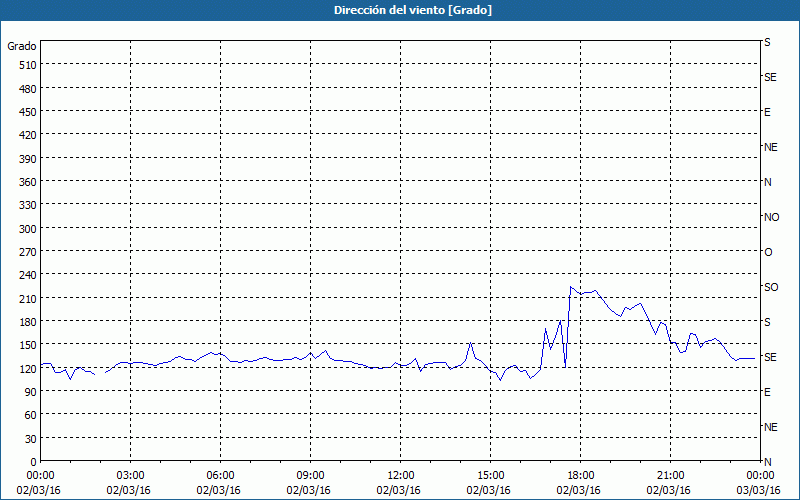Click the 480 value on the degree axis
This screenshot has width=800, height=500.
[x=28, y=89]
